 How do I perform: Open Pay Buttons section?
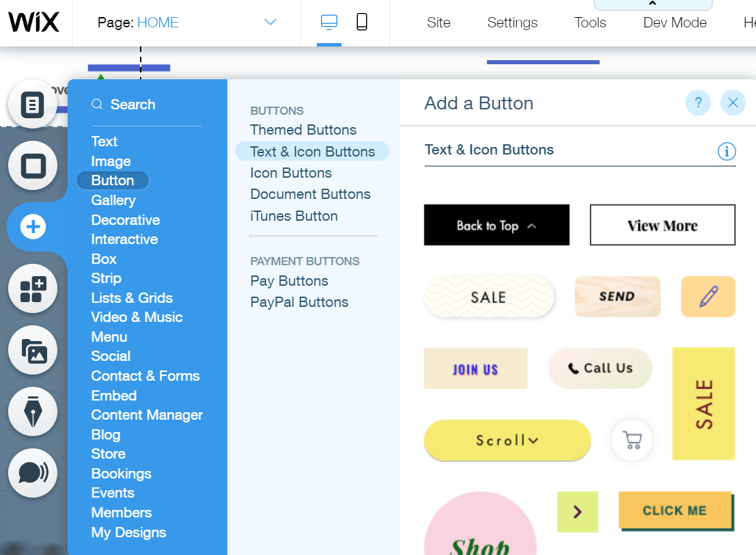pos(289,281)
